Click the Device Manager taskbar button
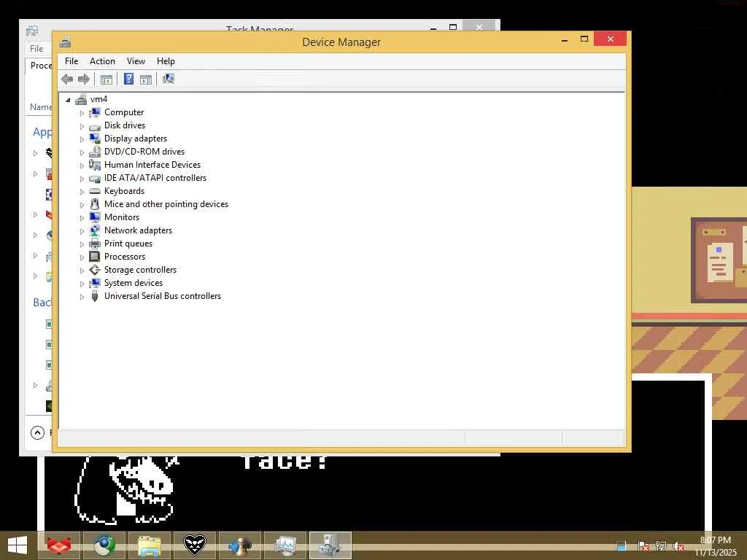The image size is (747, 560). (330, 545)
